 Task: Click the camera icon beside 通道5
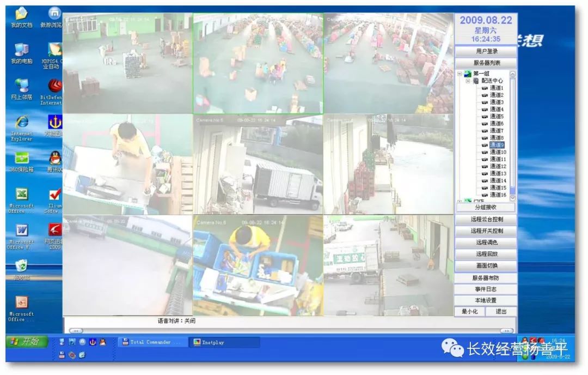click(485, 117)
